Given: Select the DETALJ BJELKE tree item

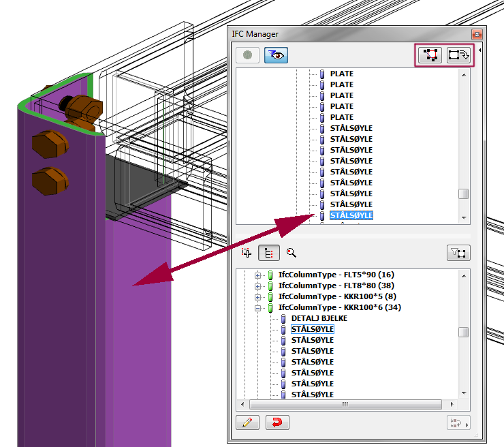Looking at the screenshot, I should pyautogui.click(x=319, y=318).
